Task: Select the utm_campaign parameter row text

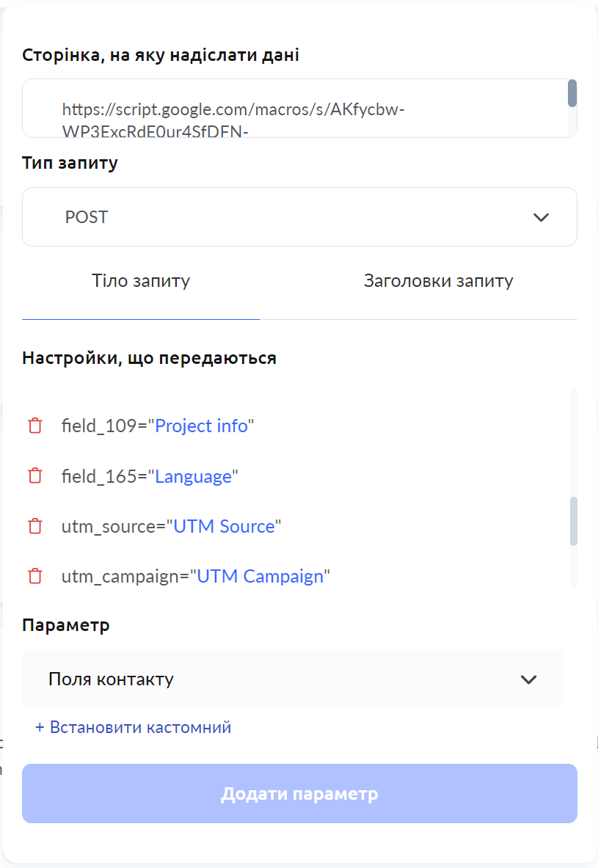Action: 195,576
